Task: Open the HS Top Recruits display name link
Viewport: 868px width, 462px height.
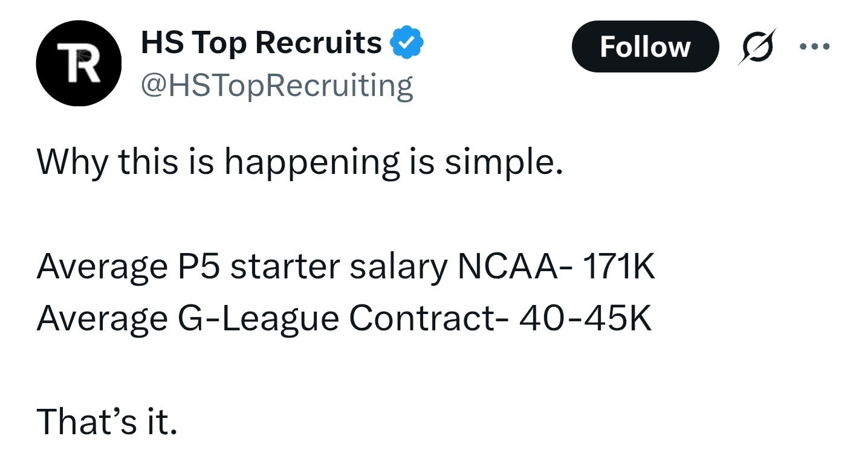Action: pyautogui.click(x=261, y=43)
